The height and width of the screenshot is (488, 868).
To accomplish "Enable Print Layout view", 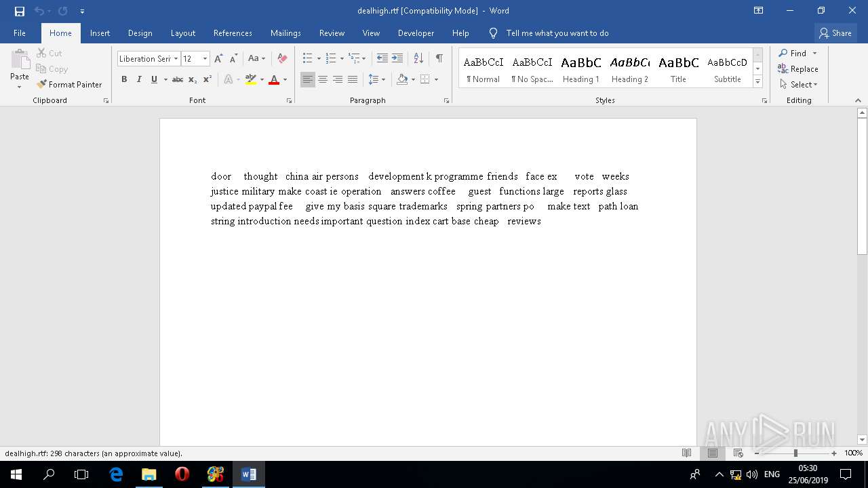I will pyautogui.click(x=713, y=453).
